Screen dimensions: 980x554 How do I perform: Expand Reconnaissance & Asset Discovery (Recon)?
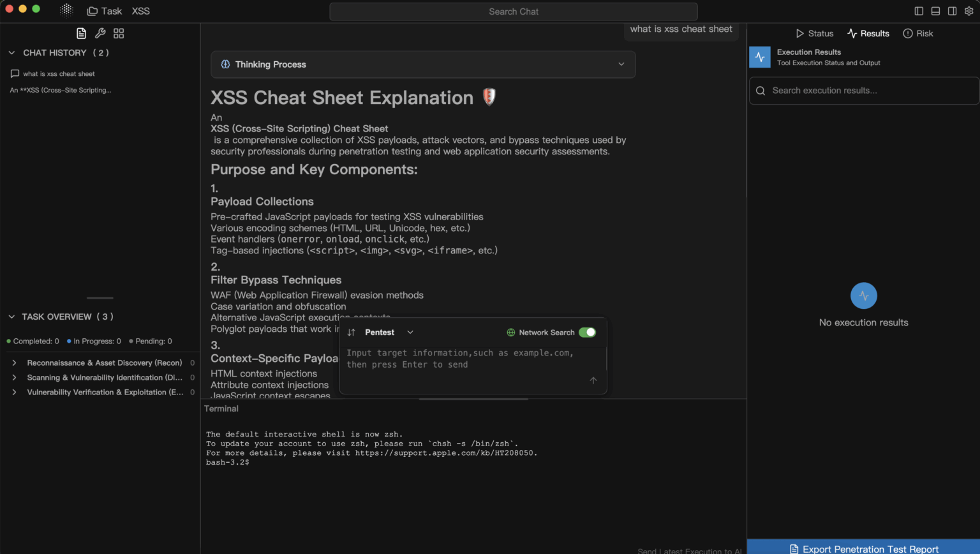(15, 363)
